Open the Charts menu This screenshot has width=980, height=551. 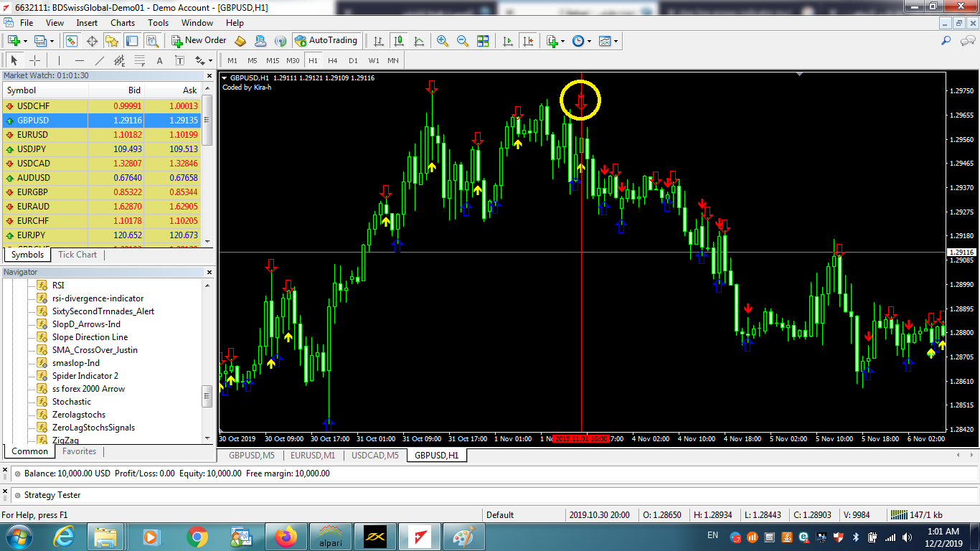tap(123, 23)
